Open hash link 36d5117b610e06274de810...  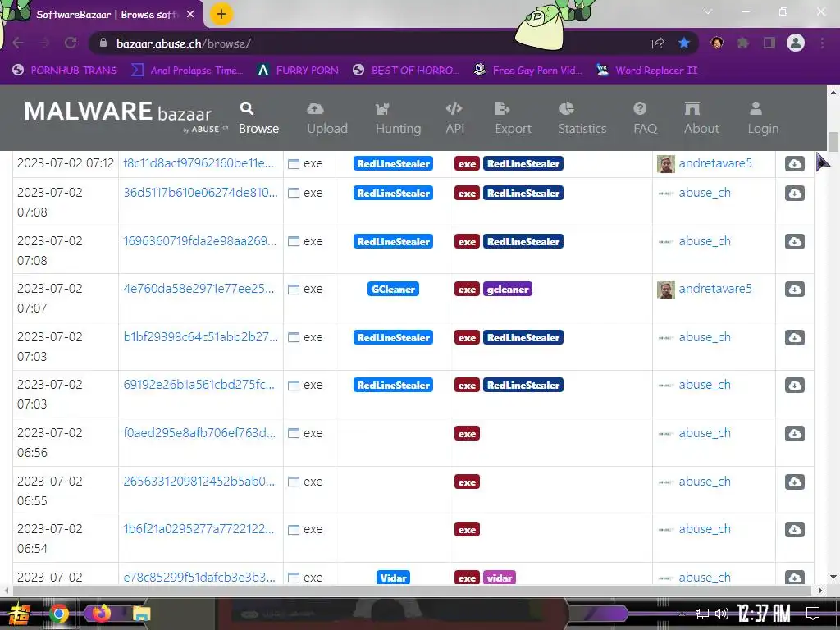[x=200, y=192]
